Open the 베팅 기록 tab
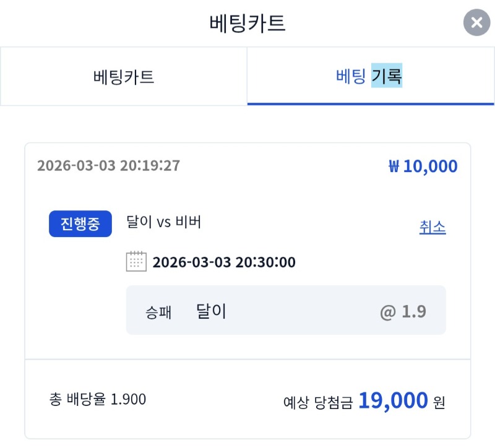Image resolution: width=495 pixels, height=448 pixels. [x=369, y=77]
